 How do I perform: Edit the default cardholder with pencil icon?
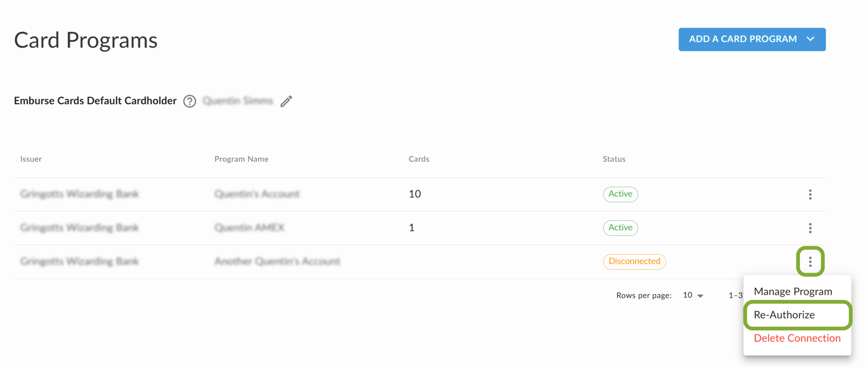point(286,101)
